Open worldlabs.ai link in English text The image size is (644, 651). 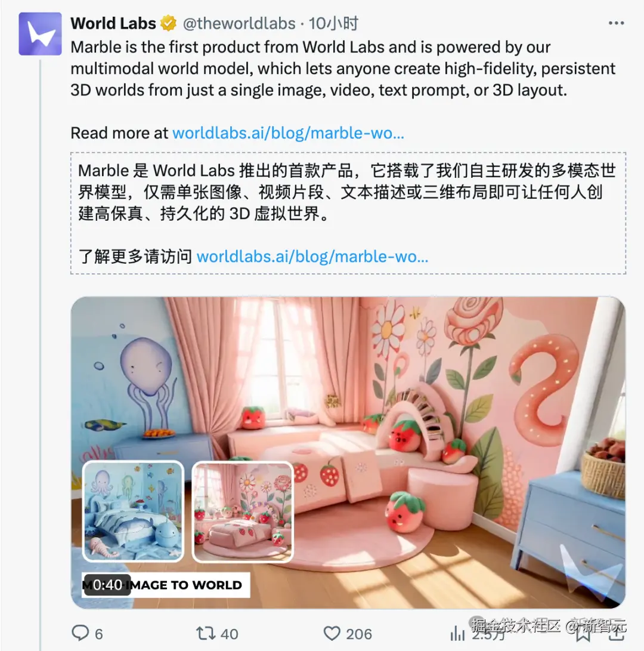288,133
